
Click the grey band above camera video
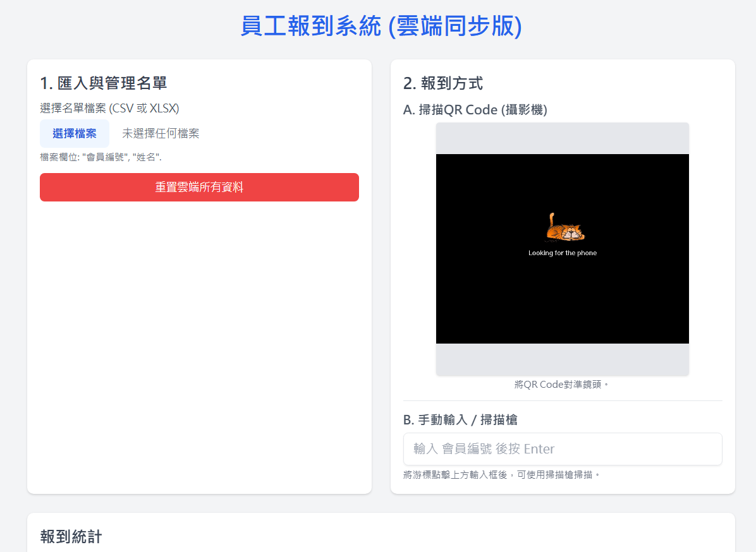(x=562, y=138)
